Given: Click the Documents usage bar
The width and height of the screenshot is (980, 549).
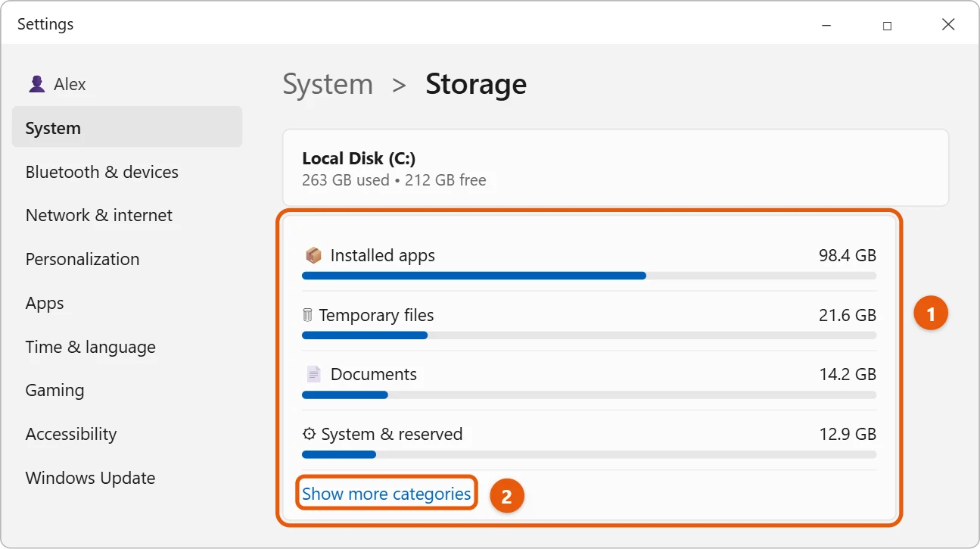Looking at the screenshot, I should pyautogui.click(x=589, y=395).
